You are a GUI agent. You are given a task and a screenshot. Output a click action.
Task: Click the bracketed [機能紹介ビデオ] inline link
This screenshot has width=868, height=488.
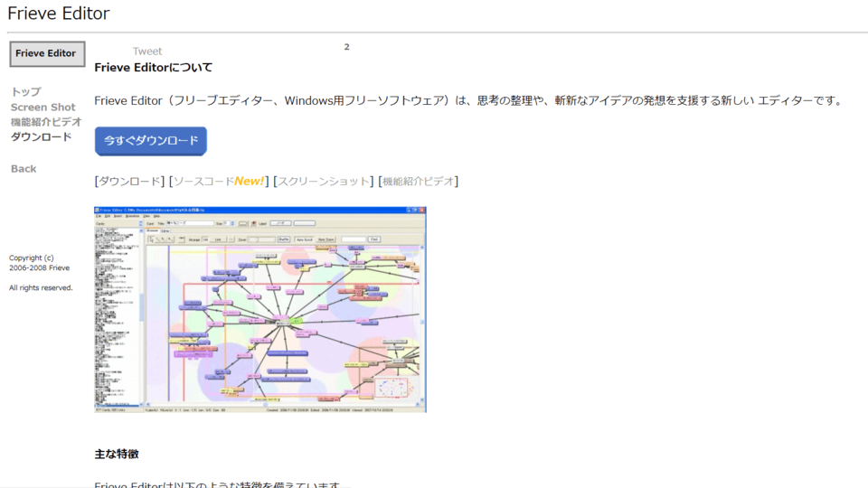coord(418,182)
